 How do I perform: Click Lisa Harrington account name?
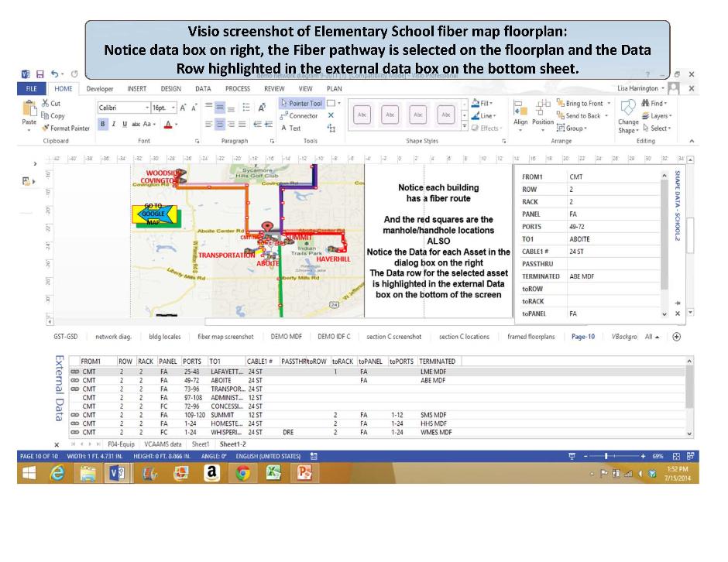(637, 89)
